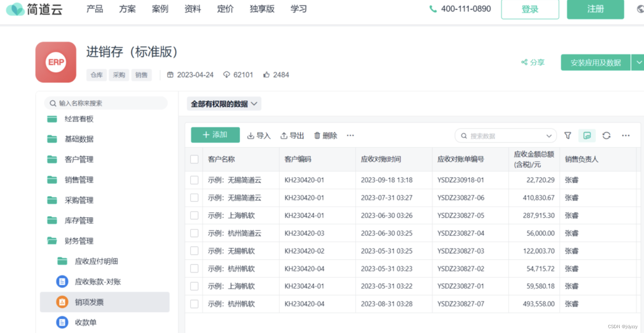
Task: Go to the 定价 page
Action: [225, 9]
